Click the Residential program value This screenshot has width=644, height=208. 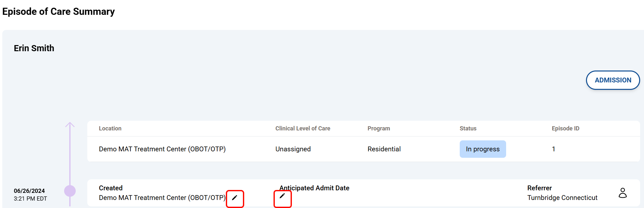[x=384, y=149]
